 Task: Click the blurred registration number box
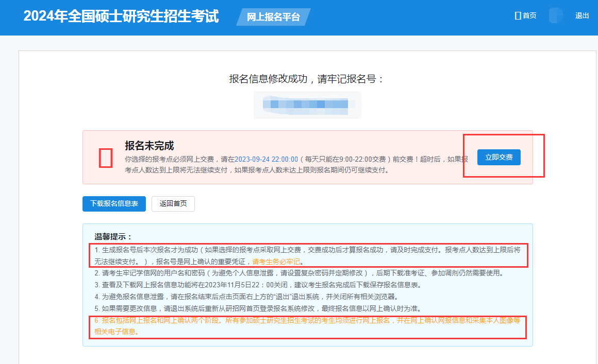tap(307, 105)
